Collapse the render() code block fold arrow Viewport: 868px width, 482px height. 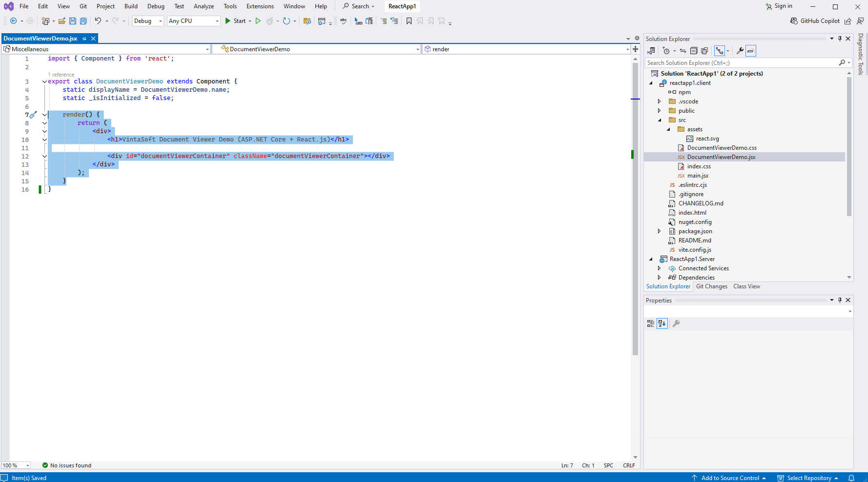(44, 115)
